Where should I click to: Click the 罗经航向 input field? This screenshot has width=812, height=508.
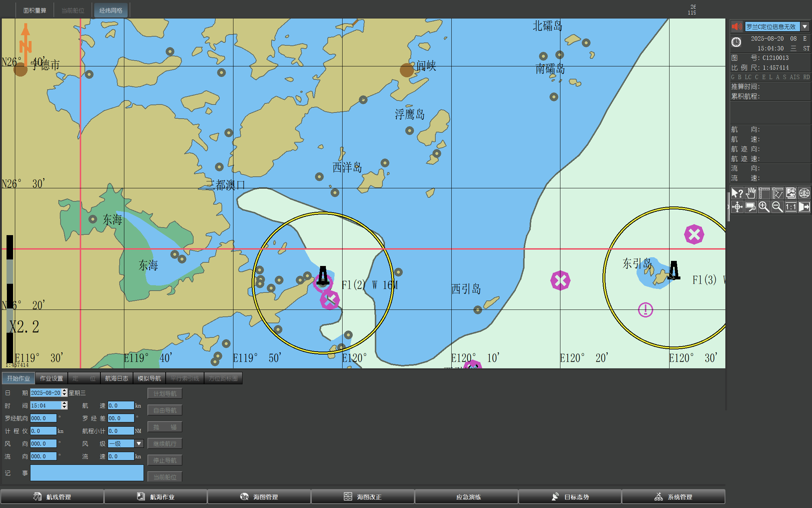[x=43, y=418]
